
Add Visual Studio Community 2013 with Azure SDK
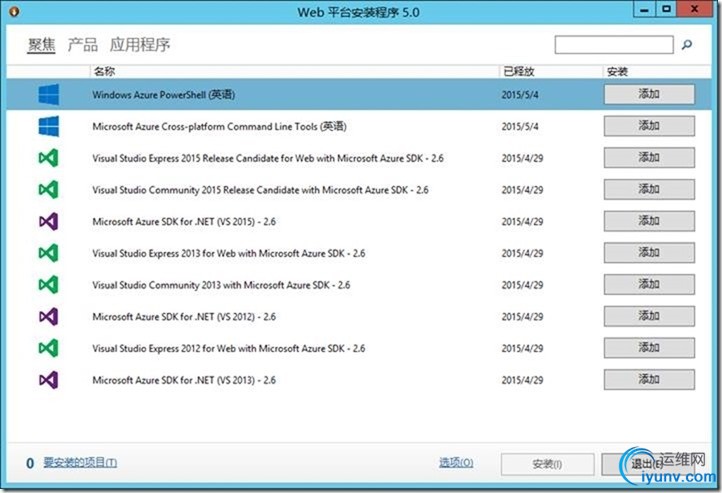click(649, 285)
